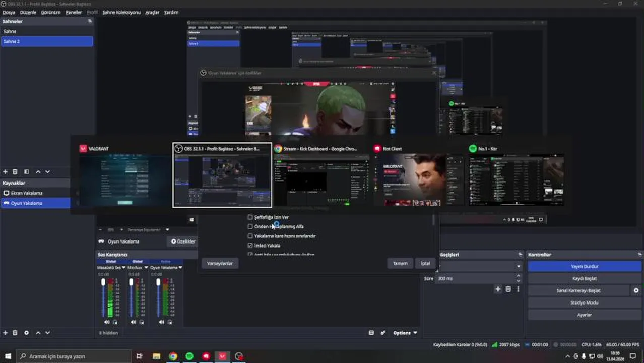The width and height of the screenshot is (644, 363).
Task: Enable Yakalama kare hızını sınırlandır checkbox
Action: (250, 236)
